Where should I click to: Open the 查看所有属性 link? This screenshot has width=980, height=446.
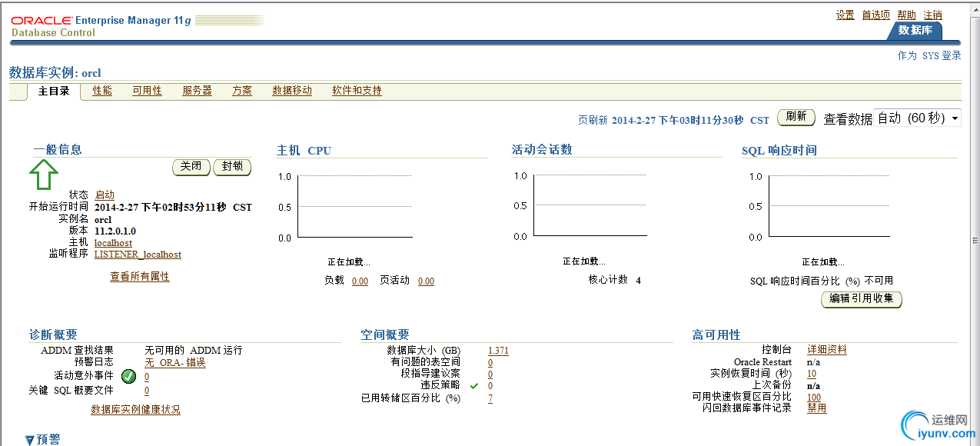(x=139, y=276)
